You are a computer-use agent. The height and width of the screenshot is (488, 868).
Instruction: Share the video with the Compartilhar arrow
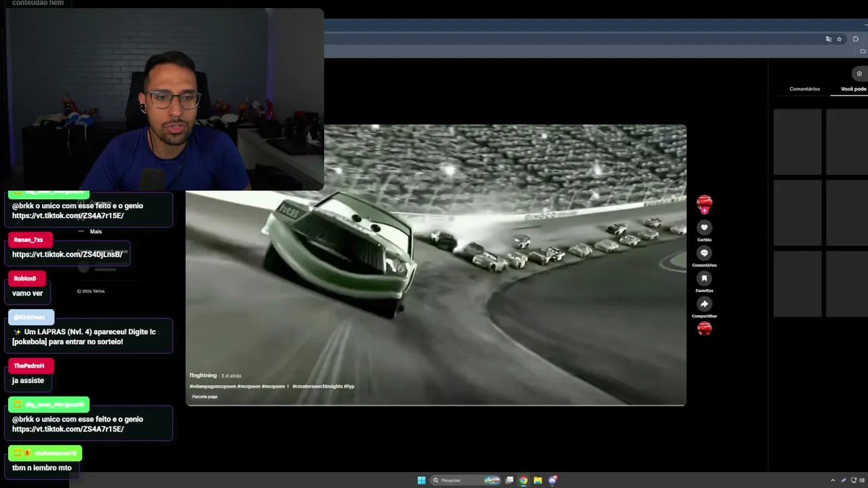[704, 304]
